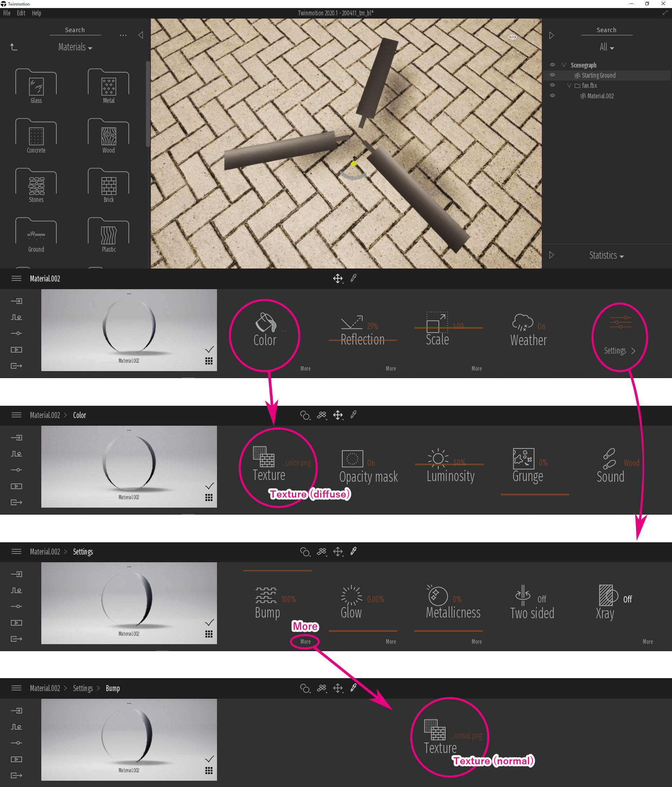Click the apply-to-object tool in Color breadcrumb bar
Image resolution: width=672 pixels, height=787 pixels.
pyautogui.click(x=322, y=415)
